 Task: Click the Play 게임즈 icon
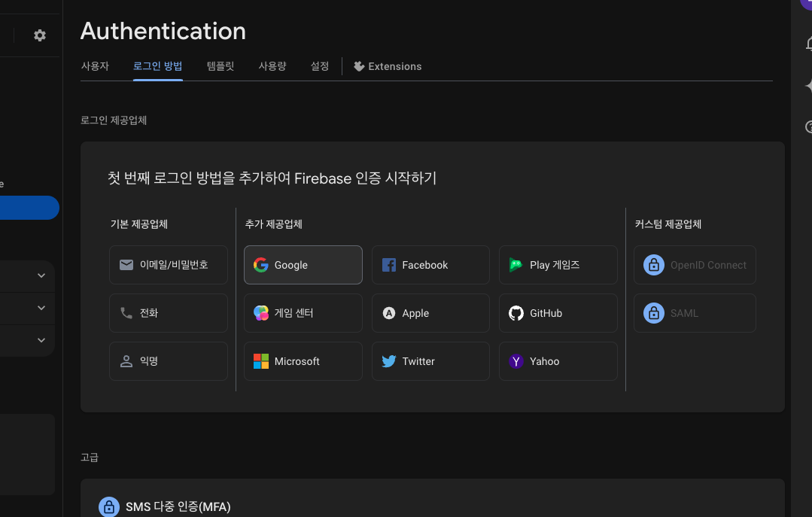coord(515,265)
